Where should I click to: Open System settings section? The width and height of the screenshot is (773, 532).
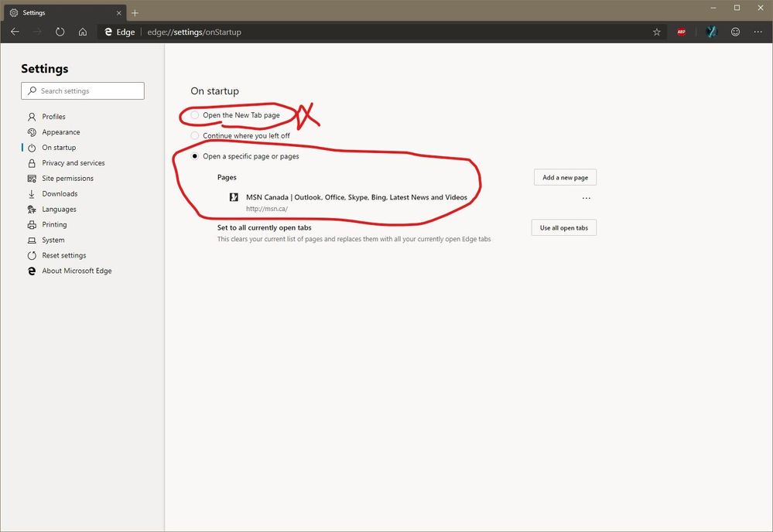tap(53, 240)
